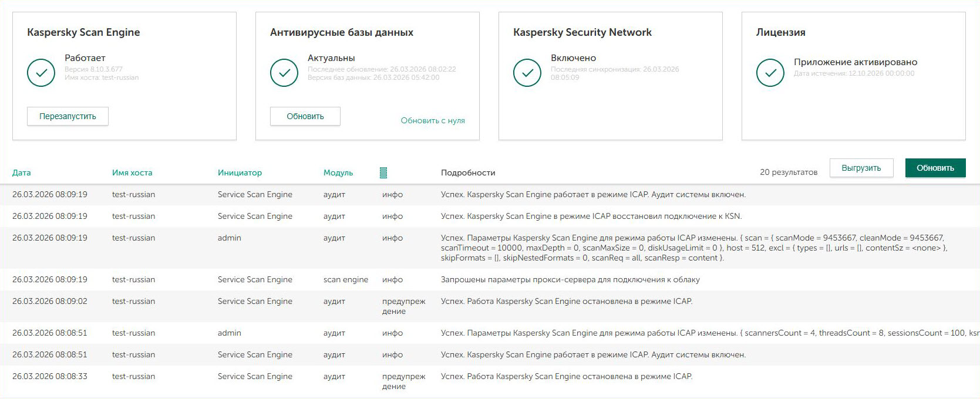Export events with the Выгрузить button
Screen dimensions: 980x399
pos(861,168)
